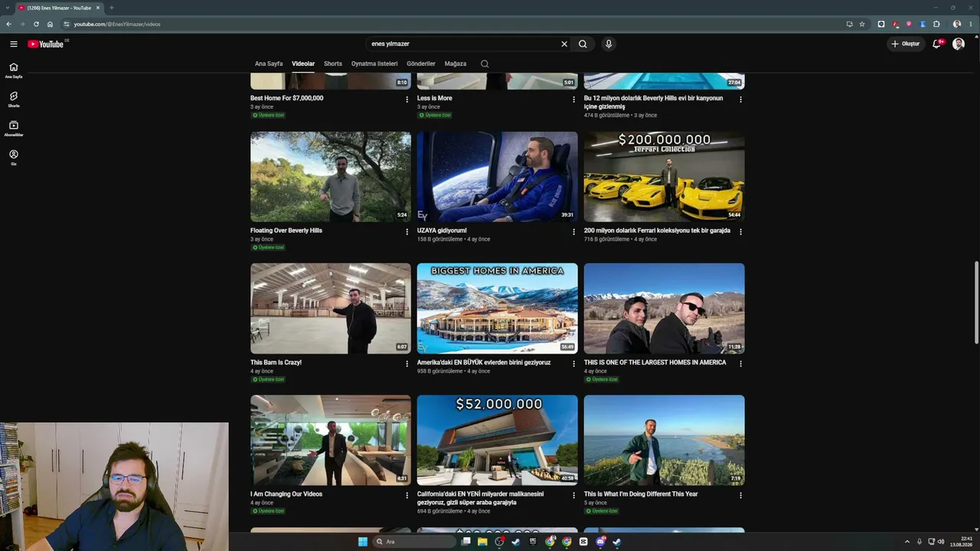
Task: Open the YouTube hamburger guide menu
Action: pyautogui.click(x=13, y=44)
